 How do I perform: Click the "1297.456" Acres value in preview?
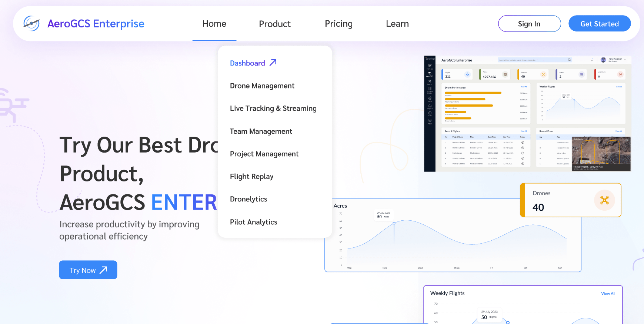[489, 77]
